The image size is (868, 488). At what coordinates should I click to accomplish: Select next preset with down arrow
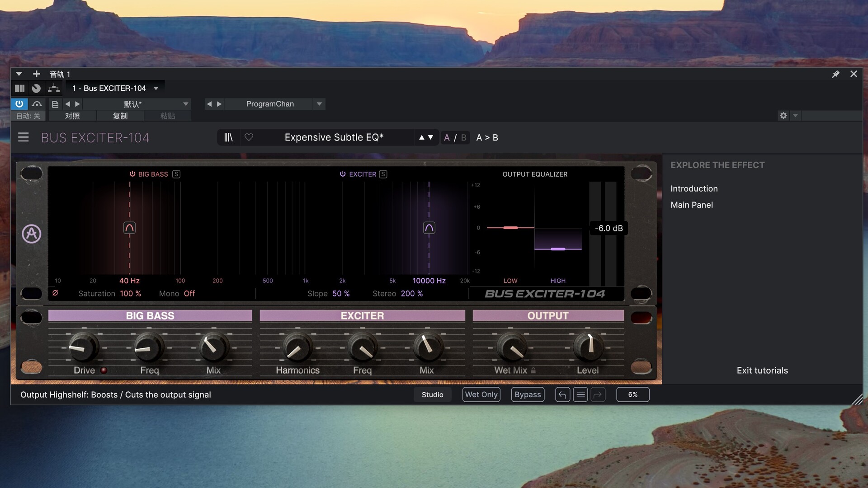[430, 137]
